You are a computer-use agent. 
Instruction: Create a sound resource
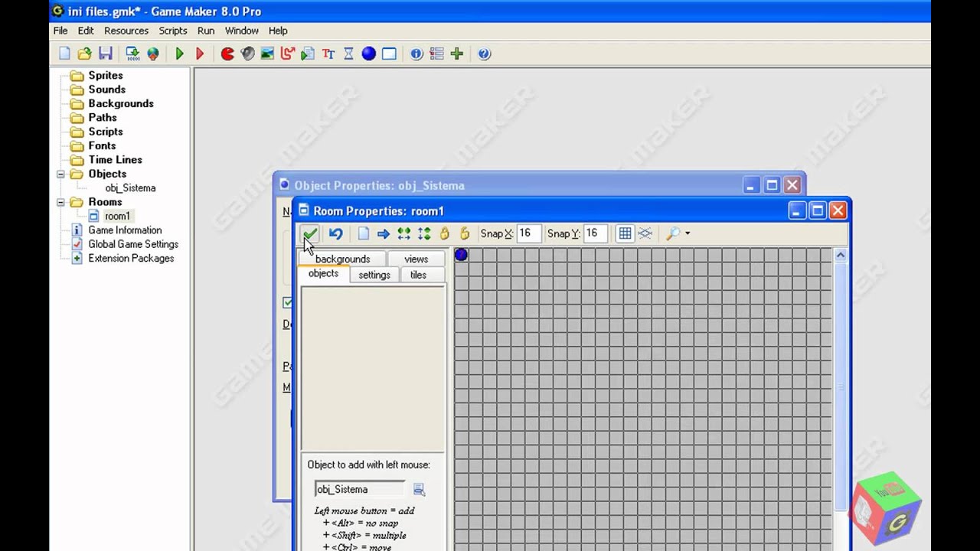(x=247, y=54)
